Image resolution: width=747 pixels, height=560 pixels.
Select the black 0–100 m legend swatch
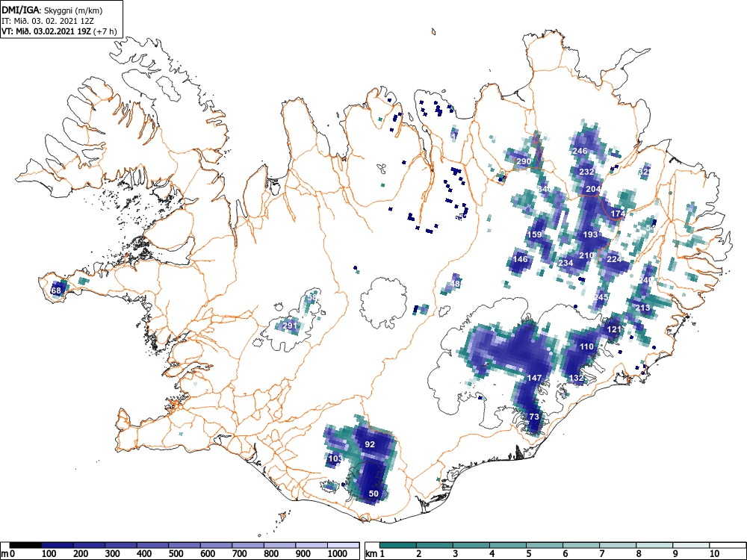(25, 544)
